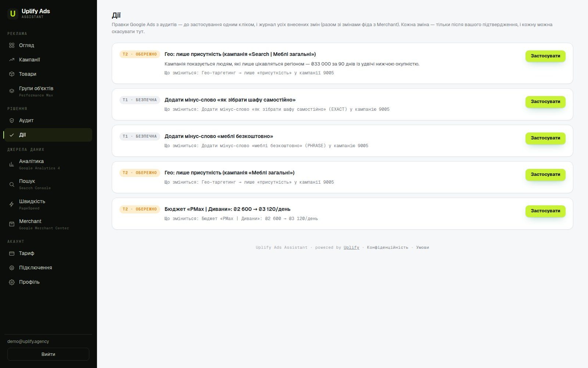Viewport: 588px width, 368px height.
Task: Apply the Search | Меблі загальні geo change
Action: tap(545, 56)
